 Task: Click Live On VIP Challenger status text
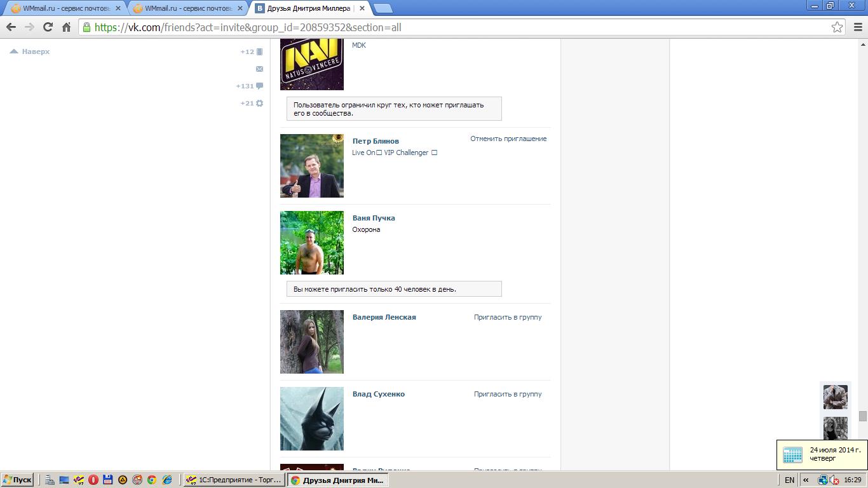pos(395,152)
